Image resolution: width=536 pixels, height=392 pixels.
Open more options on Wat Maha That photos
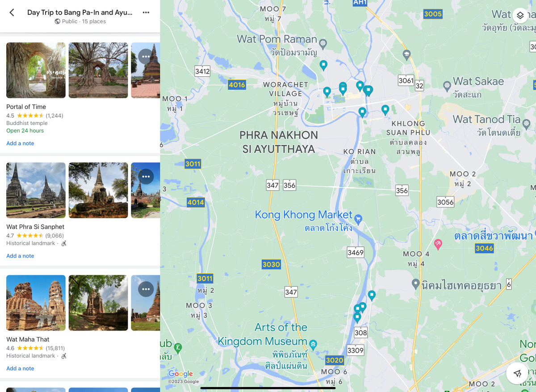click(x=146, y=289)
